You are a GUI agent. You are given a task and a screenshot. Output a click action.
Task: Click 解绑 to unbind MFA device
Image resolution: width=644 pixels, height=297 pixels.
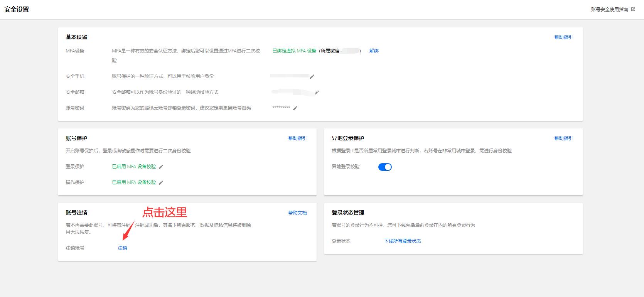tap(374, 51)
